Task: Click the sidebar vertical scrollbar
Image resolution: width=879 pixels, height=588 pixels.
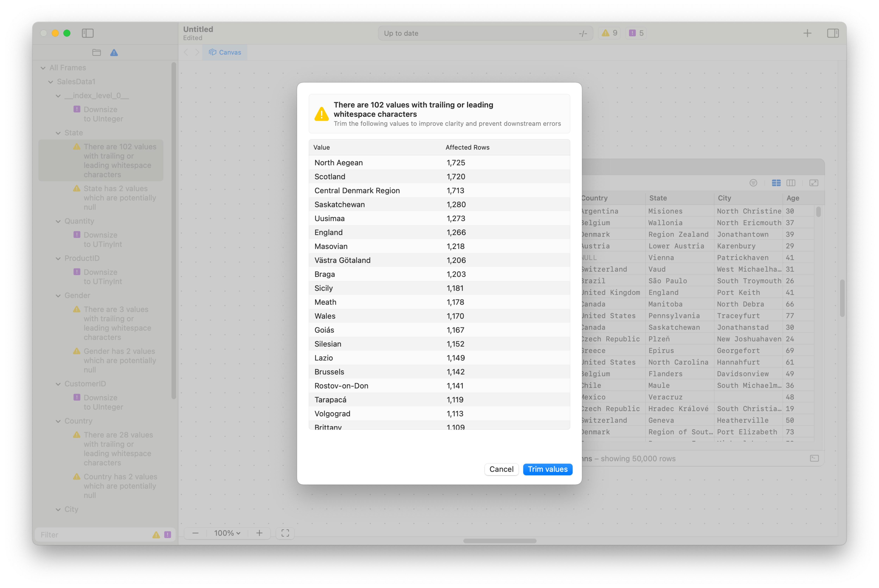Action: [174, 231]
